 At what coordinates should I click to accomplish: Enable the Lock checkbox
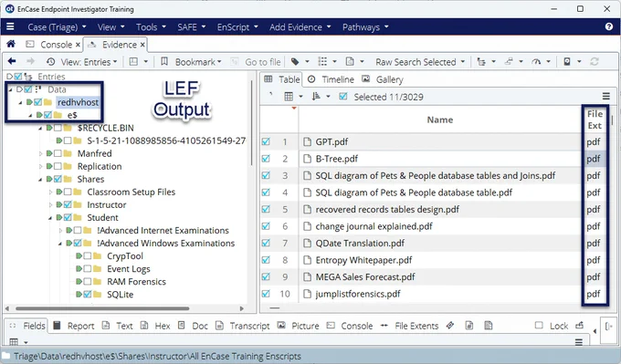539,325
